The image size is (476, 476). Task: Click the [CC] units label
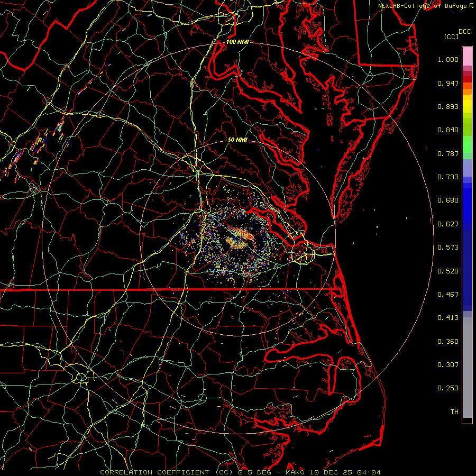click(x=451, y=36)
